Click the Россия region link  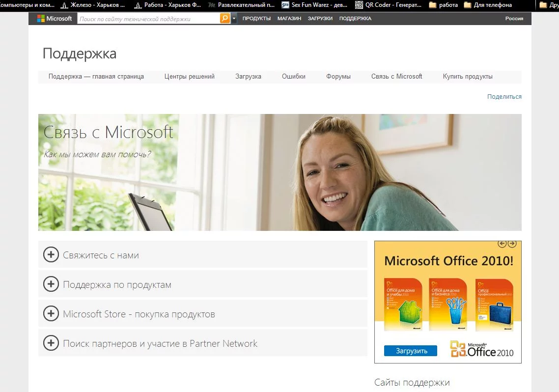point(514,19)
